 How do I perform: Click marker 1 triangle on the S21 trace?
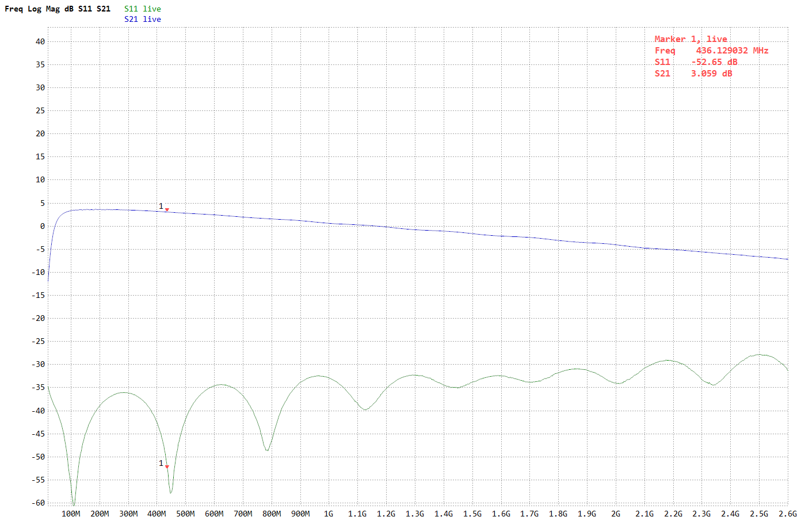click(167, 209)
